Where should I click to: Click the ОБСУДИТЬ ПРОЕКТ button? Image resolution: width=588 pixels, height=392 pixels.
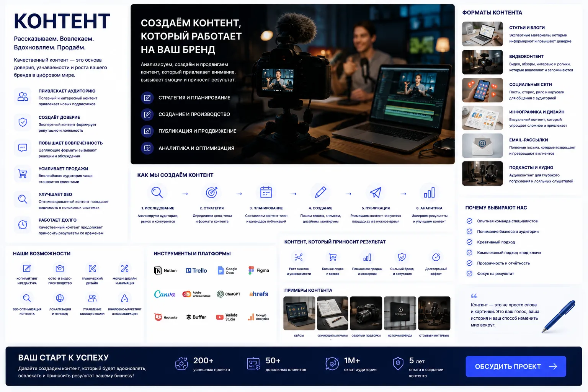point(516,366)
